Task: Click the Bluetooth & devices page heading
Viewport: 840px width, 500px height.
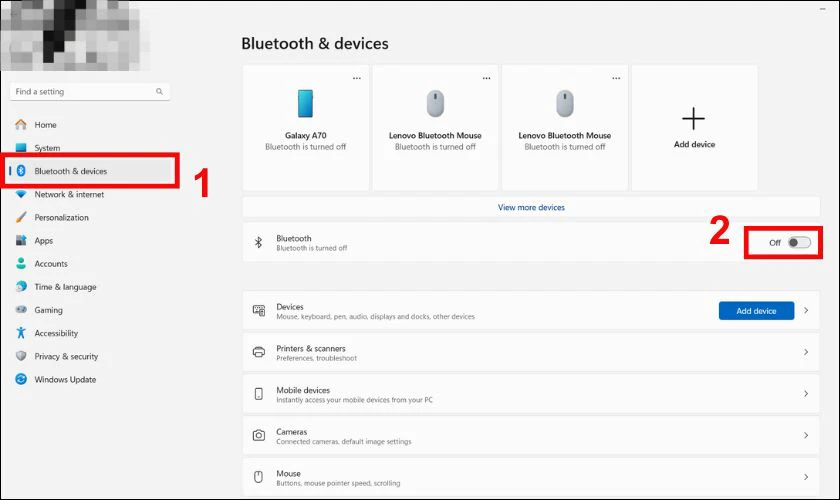Action: 315,43
